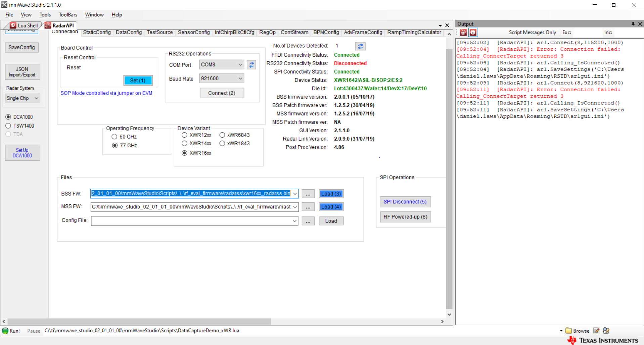Click the Connect (2) RS232 button

[x=222, y=93]
